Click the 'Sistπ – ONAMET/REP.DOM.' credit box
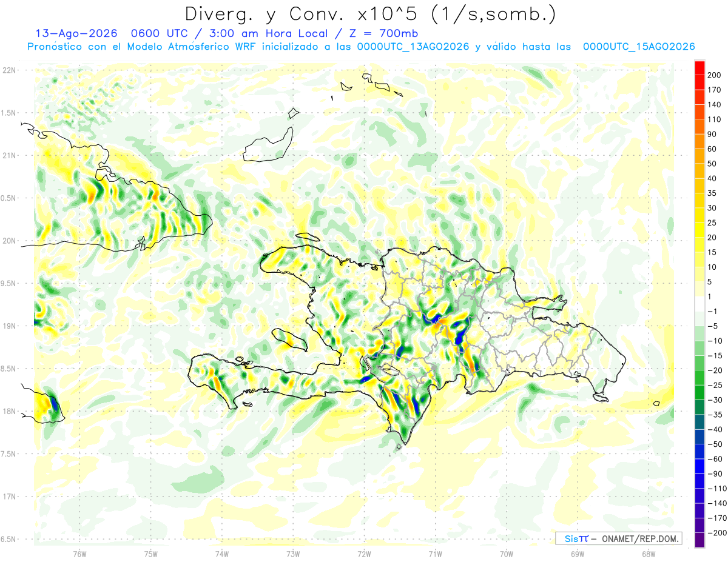The width and height of the screenshot is (728, 562). [x=618, y=538]
